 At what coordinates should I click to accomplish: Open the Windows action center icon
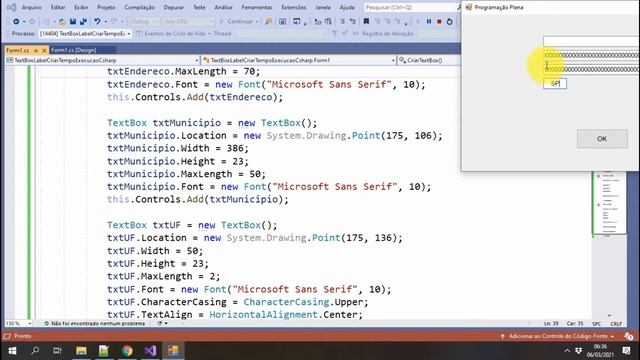pyautogui.click(x=627, y=351)
